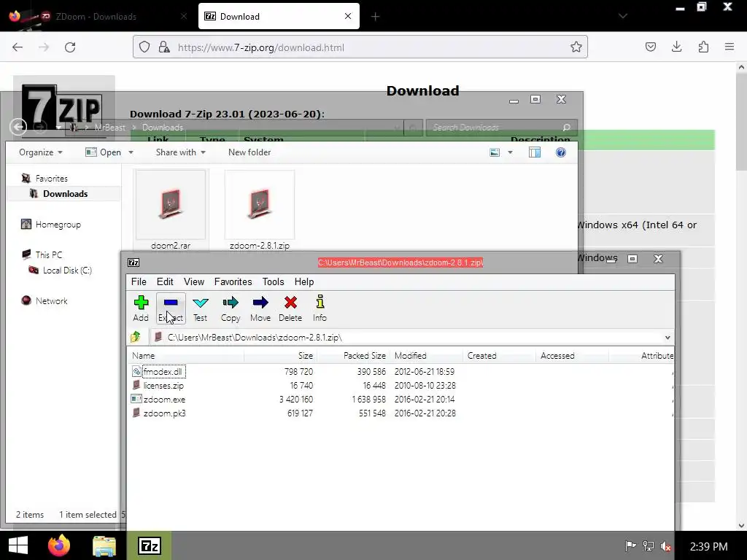Image resolution: width=747 pixels, height=560 pixels.
Task: Click Firefox extensions puzzle icon
Action: point(703,47)
